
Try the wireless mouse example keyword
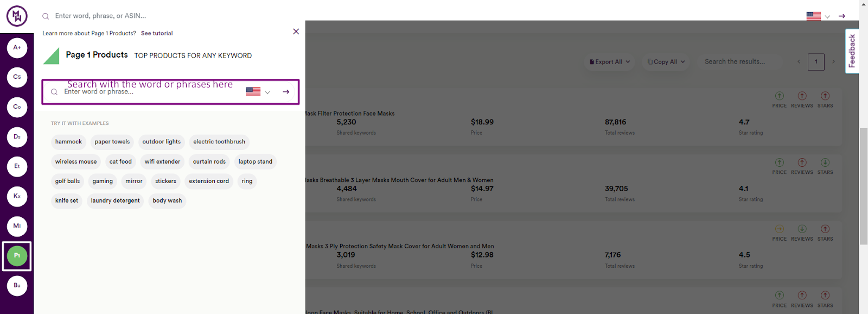pos(76,162)
